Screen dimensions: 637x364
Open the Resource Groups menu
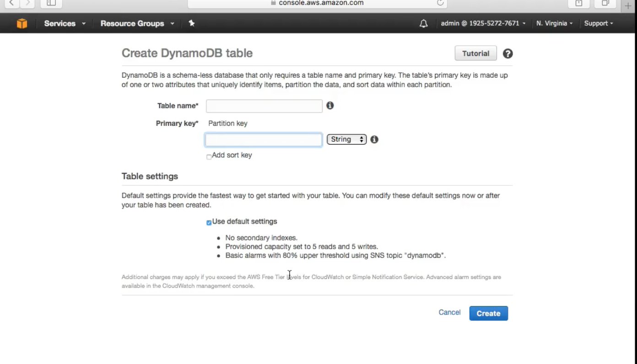tap(137, 23)
